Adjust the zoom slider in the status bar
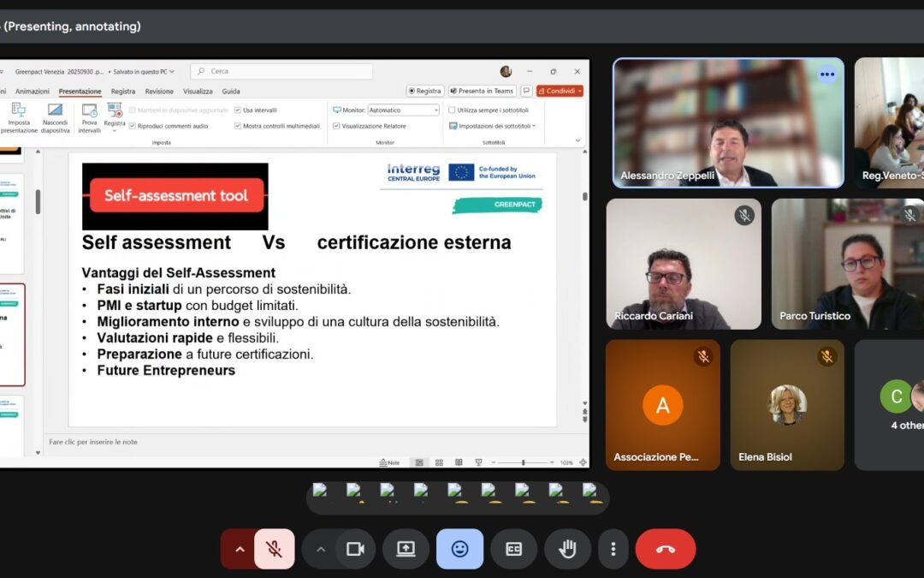 coord(524,462)
